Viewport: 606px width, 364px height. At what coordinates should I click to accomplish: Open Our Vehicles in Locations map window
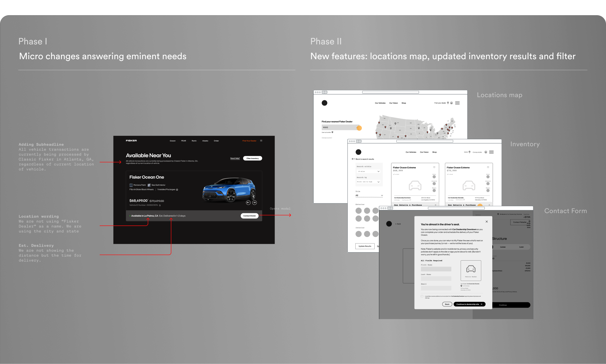click(x=380, y=103)
